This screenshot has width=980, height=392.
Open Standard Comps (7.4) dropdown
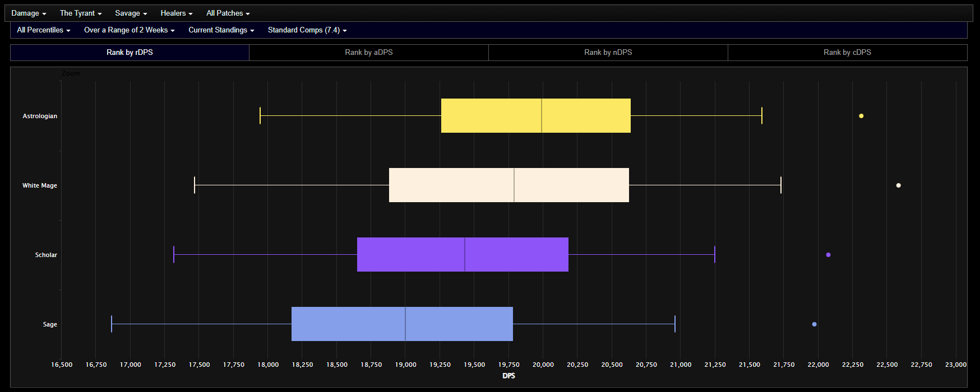point(307,30)
